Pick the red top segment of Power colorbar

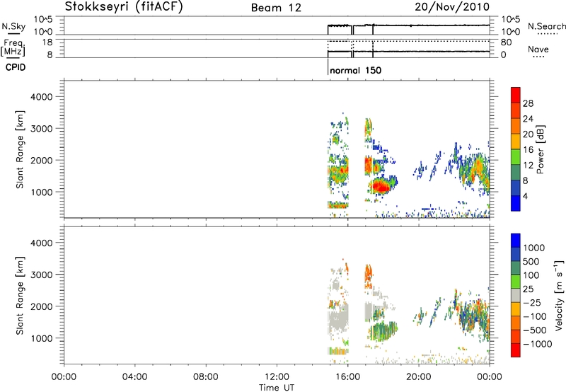(516, 95)
